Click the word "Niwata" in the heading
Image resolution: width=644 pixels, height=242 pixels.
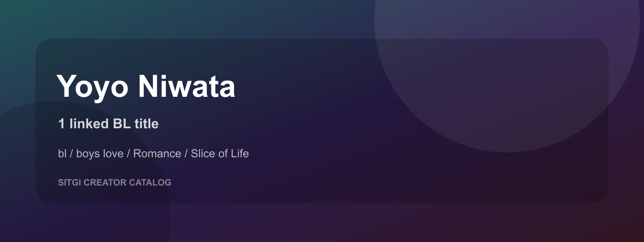pyautogui.click(x=187, y=86)
